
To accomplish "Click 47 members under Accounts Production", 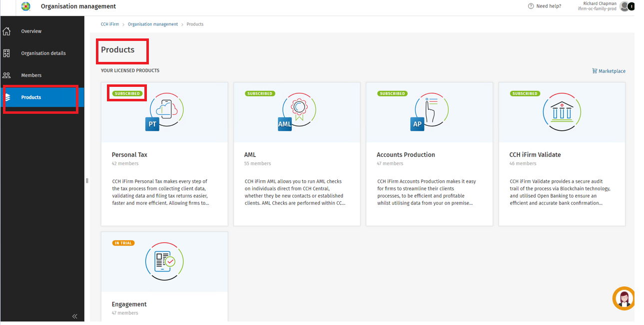I will pos(390,163).
